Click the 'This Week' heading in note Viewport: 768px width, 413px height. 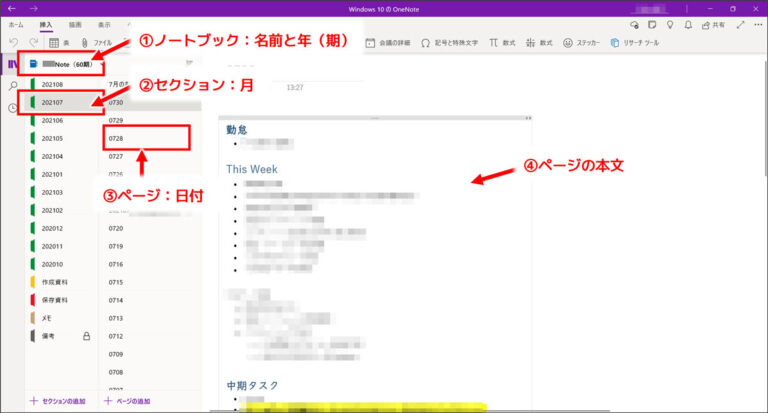coord(252,169)
